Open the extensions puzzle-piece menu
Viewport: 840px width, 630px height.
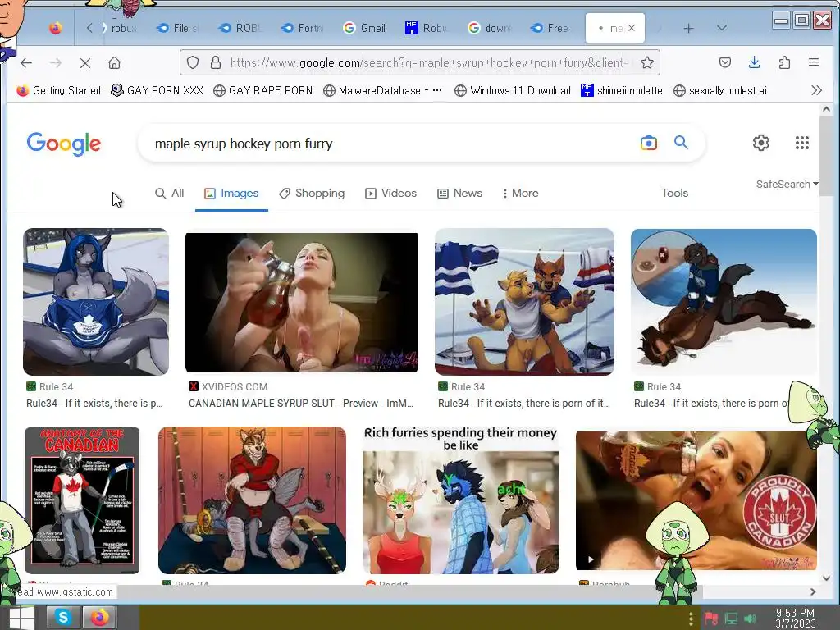[784, 62]
